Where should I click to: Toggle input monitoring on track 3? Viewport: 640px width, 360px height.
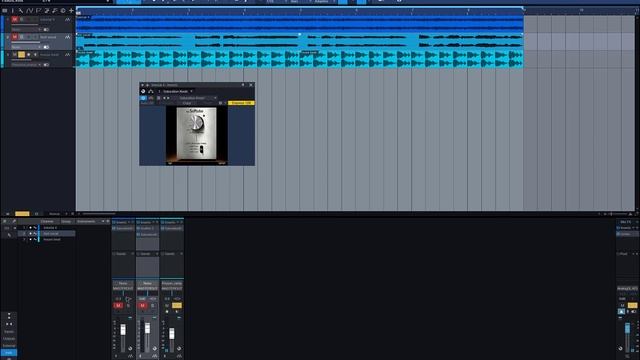tap(35, 54)
